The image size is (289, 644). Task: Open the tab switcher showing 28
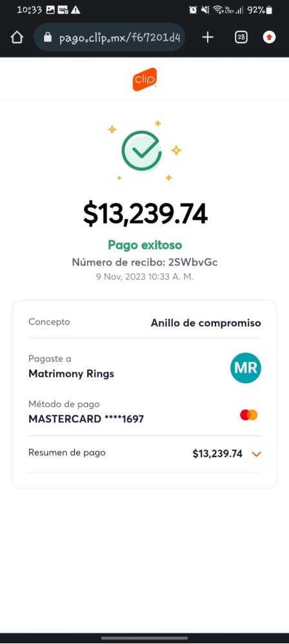(241, 38)
